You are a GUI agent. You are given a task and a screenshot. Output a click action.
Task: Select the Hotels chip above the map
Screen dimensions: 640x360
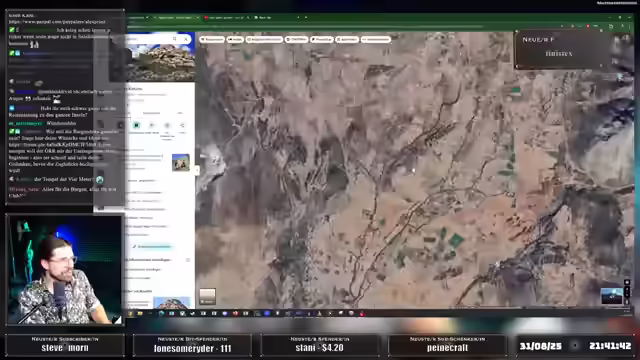click(236, 39)
